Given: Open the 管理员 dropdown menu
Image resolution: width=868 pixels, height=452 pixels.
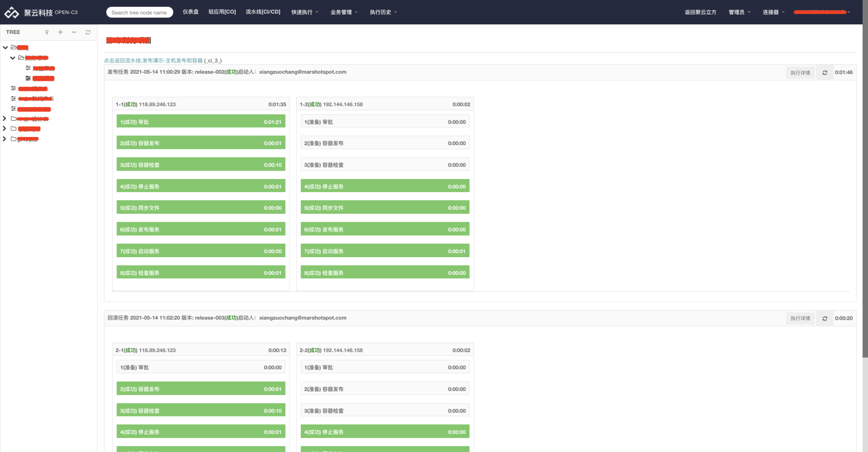Looking at the screenshot, I should tap(739, 12).
